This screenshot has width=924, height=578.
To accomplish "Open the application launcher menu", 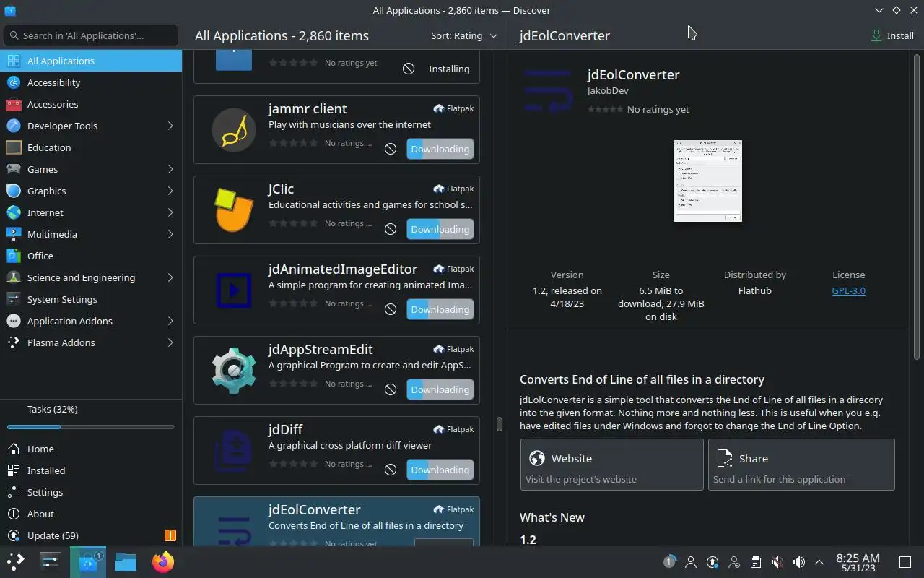I will click(16, 562).
